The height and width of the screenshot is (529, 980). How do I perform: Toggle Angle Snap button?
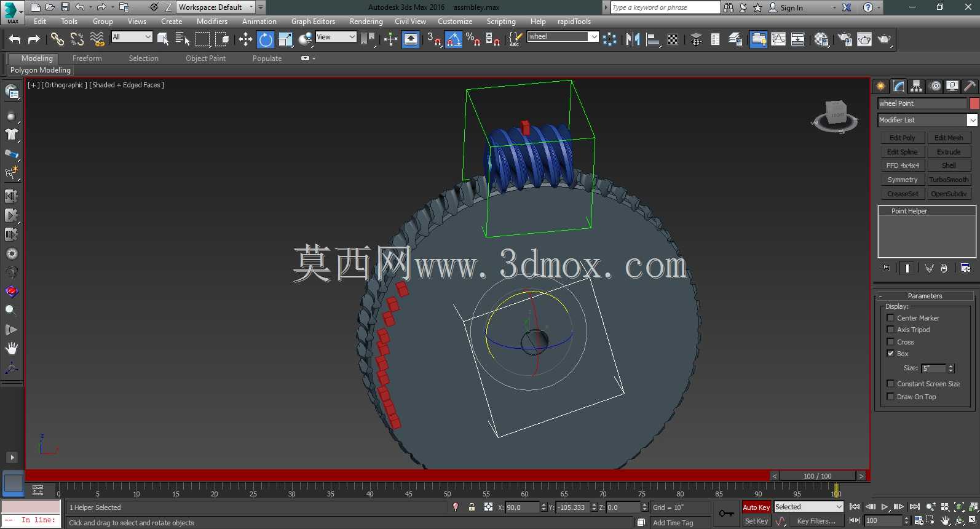pyautogui.click(x=454, y=39)
